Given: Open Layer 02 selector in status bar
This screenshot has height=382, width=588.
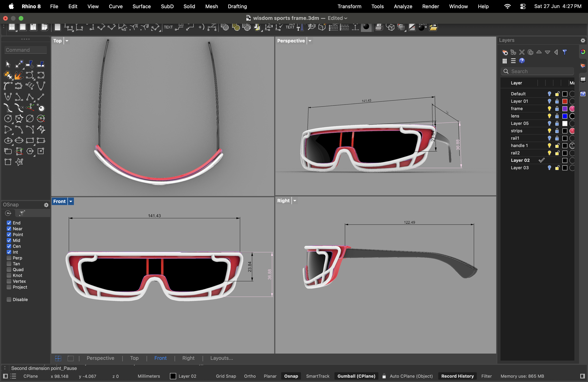Looking at the screenshot, I should (x=183, y=376).
